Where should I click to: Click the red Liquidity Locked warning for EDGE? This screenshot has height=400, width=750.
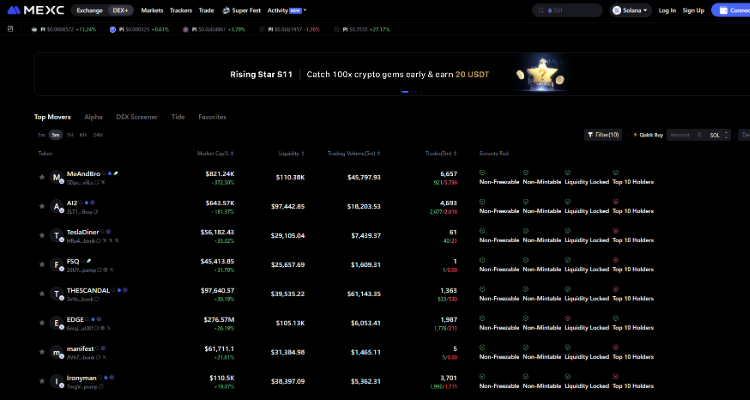(568, 318)
